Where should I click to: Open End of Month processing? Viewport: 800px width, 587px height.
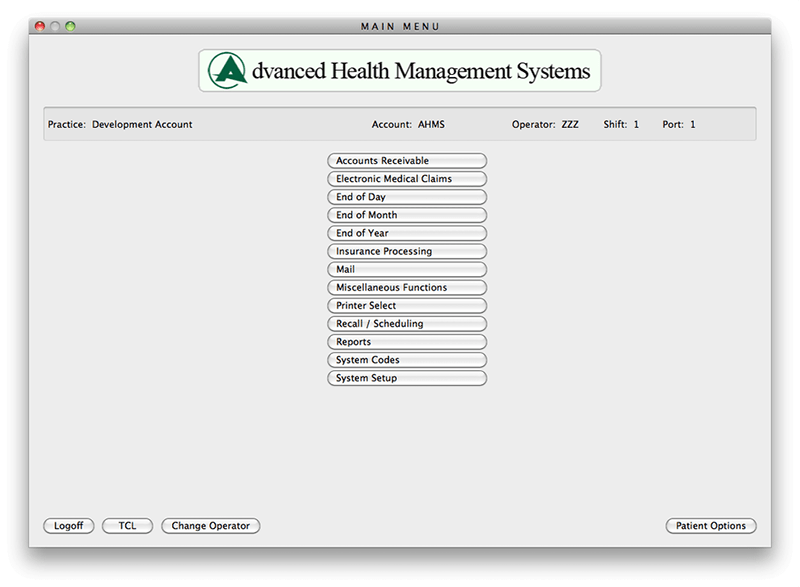[406, 214]
